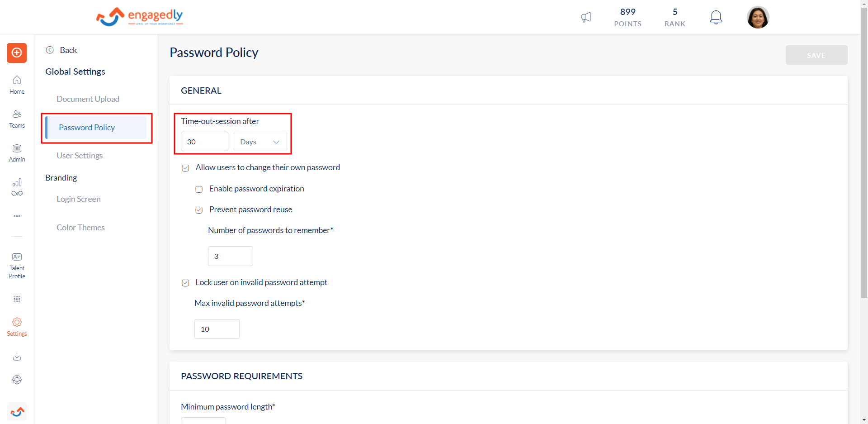Toggle Lock user on invalid password attempt
This screenshot has height=424, width=868.
click(185, 283)
